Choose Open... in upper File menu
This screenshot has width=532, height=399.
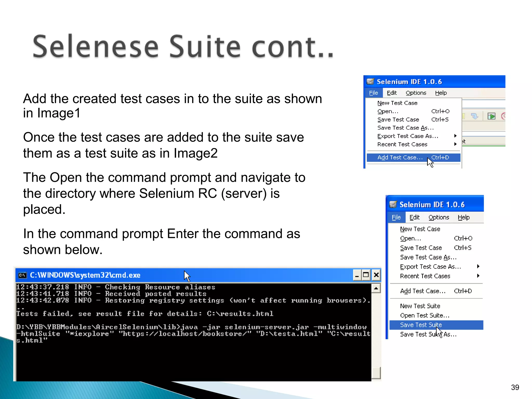[x=414, y=111]
